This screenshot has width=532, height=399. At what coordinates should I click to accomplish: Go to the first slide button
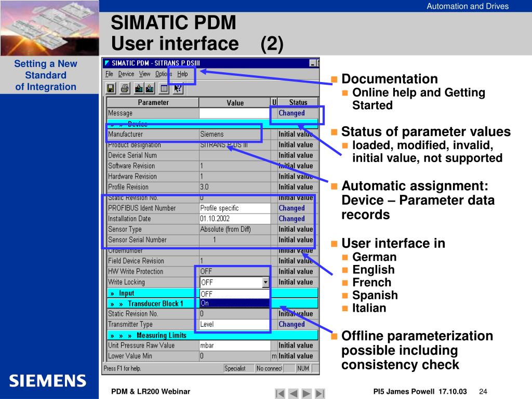280,393
